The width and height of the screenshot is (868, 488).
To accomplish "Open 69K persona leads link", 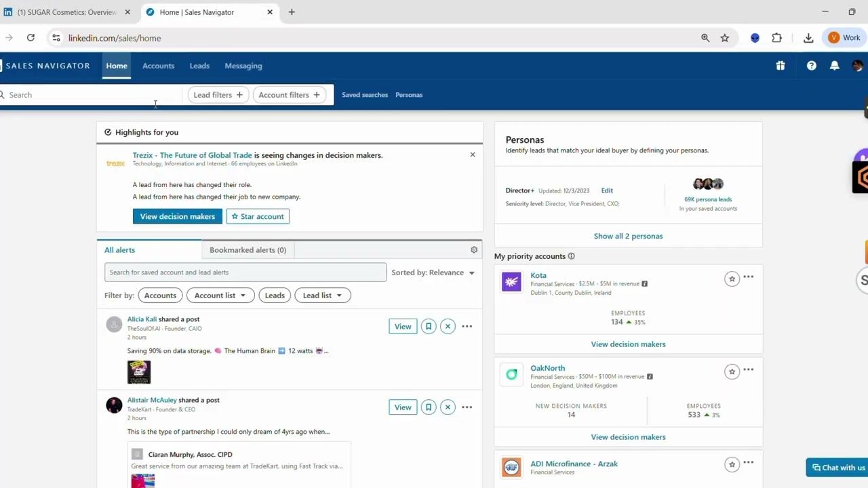I will click(x=708, y=199).
